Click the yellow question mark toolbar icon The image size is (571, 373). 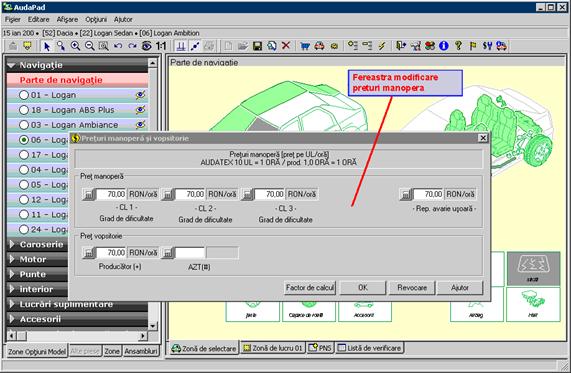(458, 46)
